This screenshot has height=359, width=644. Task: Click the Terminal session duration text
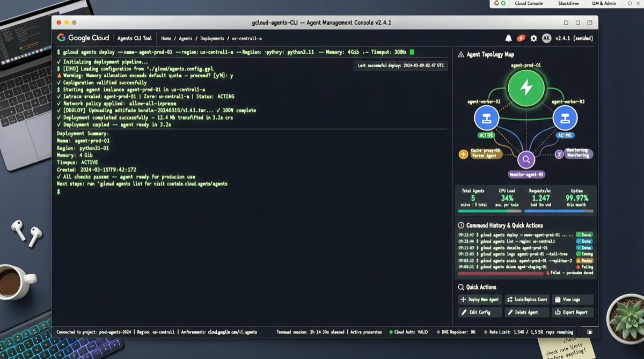click(310, 332)
